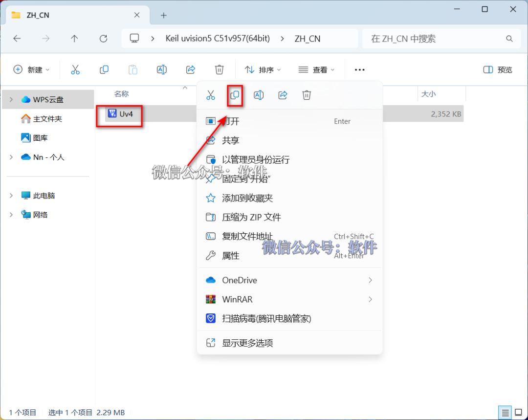Click the Delete trash icon in the context menu
528x420 pixels.
(307, 95)
